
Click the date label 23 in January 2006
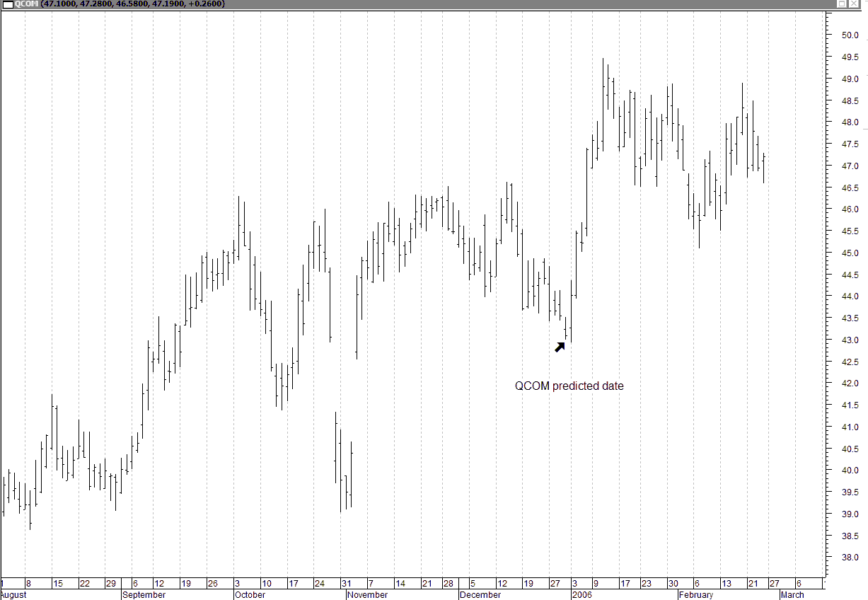pos(647,584)
